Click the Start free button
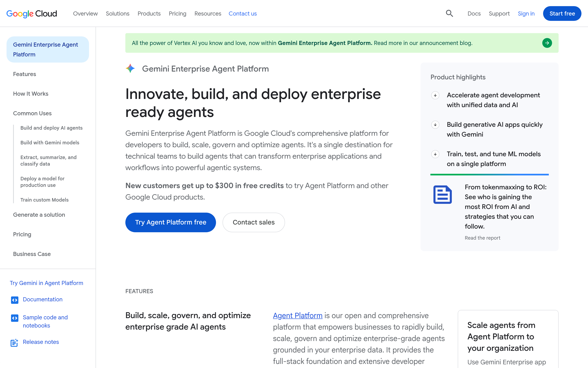 pyautogui.click(x=562, y=14)
